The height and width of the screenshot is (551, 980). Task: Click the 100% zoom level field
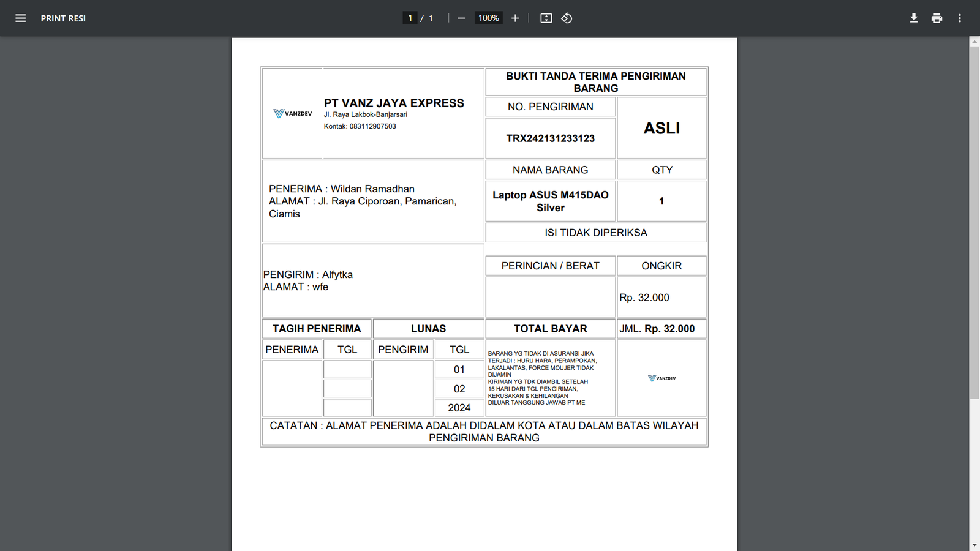point(488,18)
